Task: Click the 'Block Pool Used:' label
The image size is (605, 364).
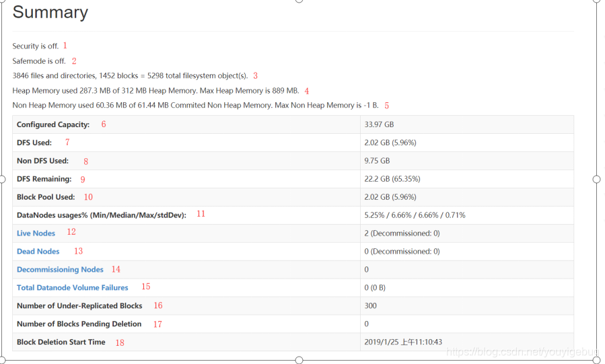Action: [x=46, y=197]
